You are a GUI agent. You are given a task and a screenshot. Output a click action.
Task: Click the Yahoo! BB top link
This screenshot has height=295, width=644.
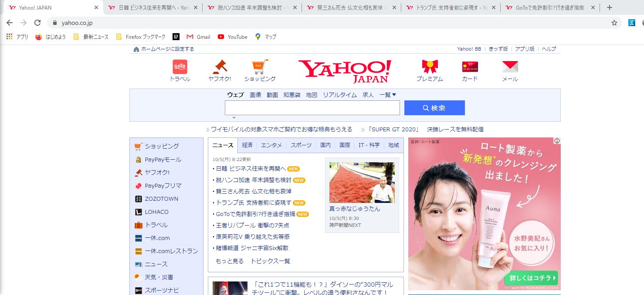469,49
